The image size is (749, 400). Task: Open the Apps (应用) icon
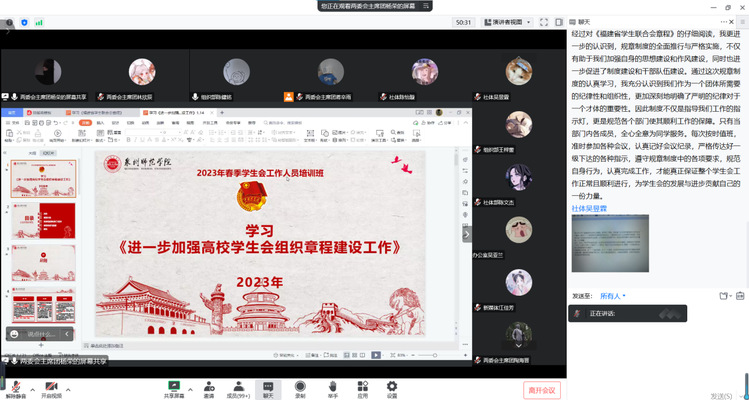(x=362, y=387)
